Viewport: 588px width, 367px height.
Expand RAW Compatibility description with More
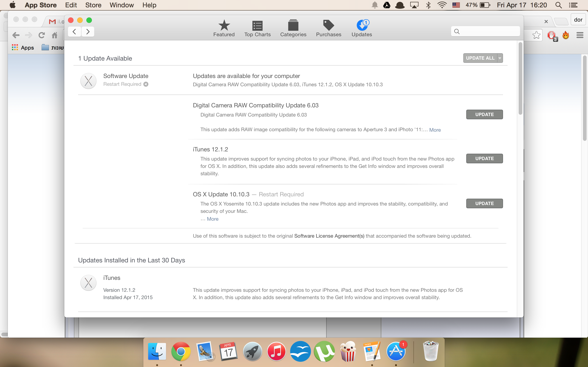[x=435, y=130]
